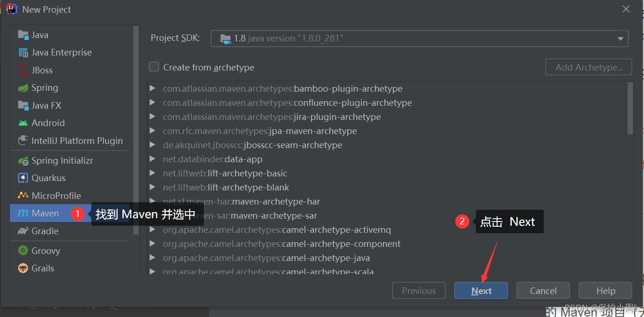
Task: Expand lift-archetype-basic entry
Action: 152,173
